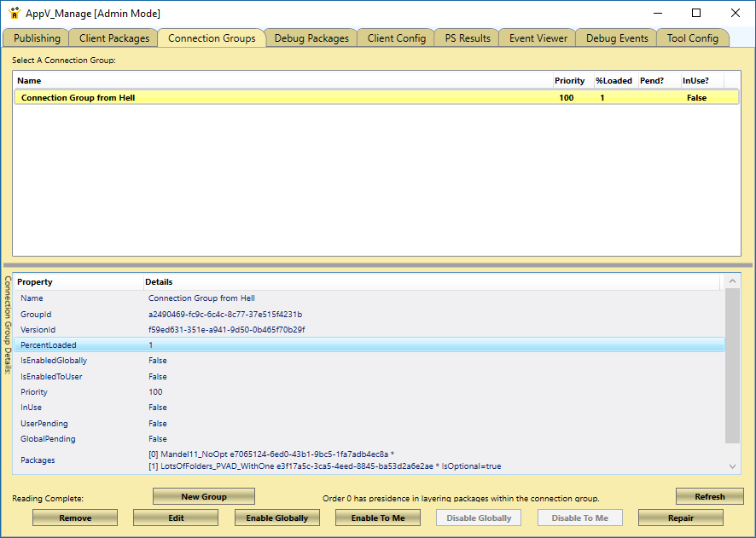Click the details scrollbar up arrow
The image size is (756, 538).
tap(732, 281)
